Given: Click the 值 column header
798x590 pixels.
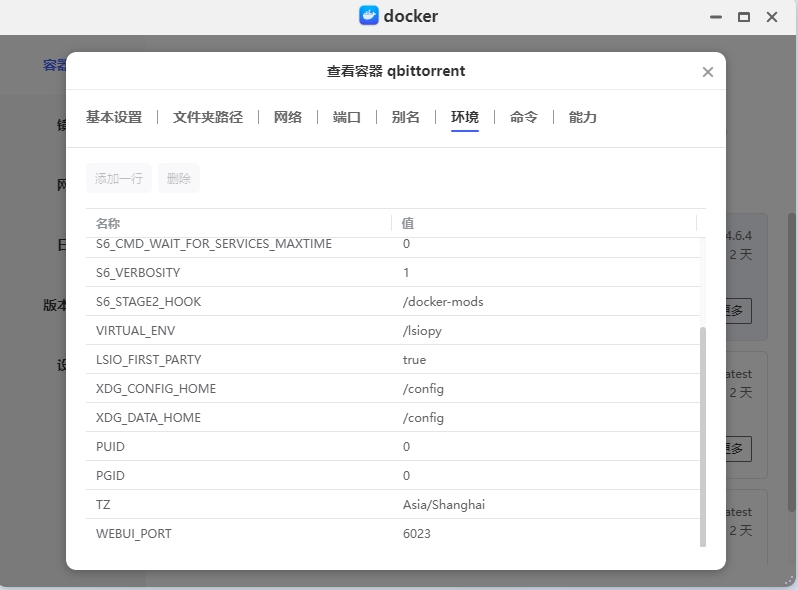Looking at the screenshot, I should [x=408, y=223].
